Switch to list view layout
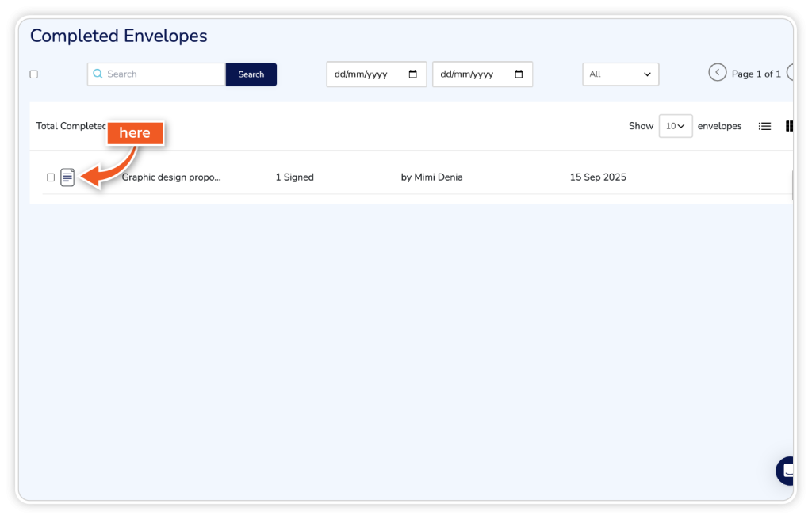Image resolution: width=812 pixels, height=519 pixels. tap(764, 126)
